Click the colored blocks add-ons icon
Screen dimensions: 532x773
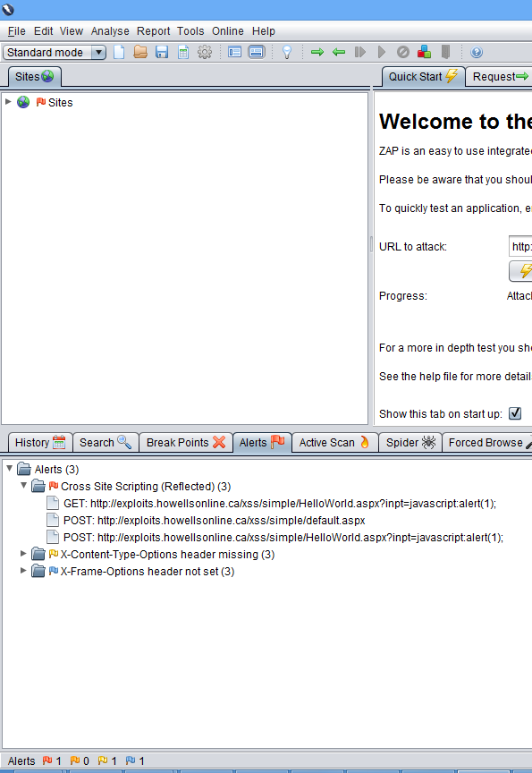(x=424, y=52)
